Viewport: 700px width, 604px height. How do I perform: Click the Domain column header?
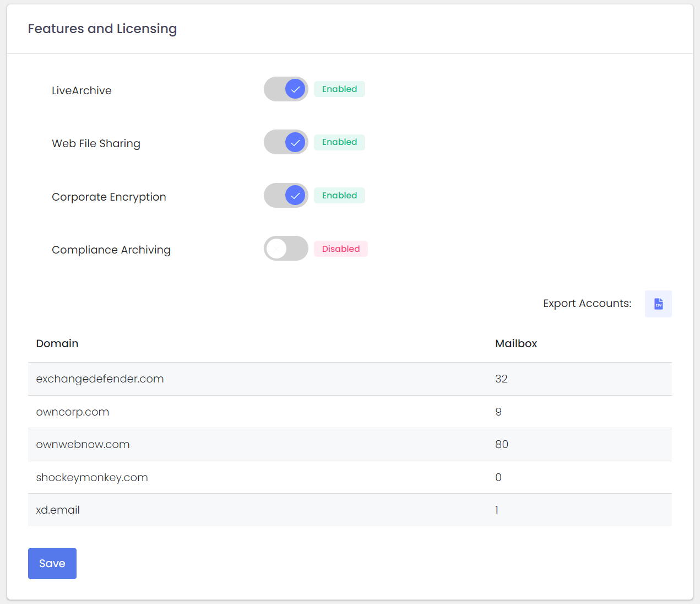[57, 343]
